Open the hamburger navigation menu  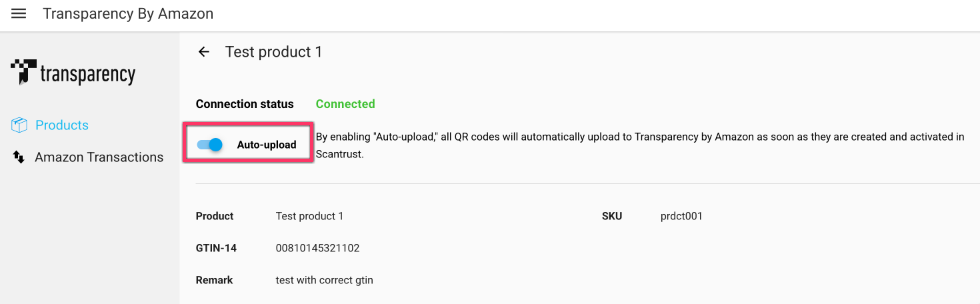click(x=19, y=14)
